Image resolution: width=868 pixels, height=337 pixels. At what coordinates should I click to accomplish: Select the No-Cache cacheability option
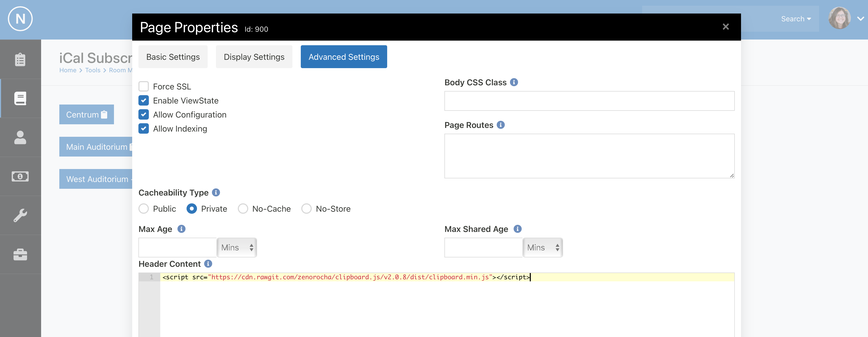point(243,209)
